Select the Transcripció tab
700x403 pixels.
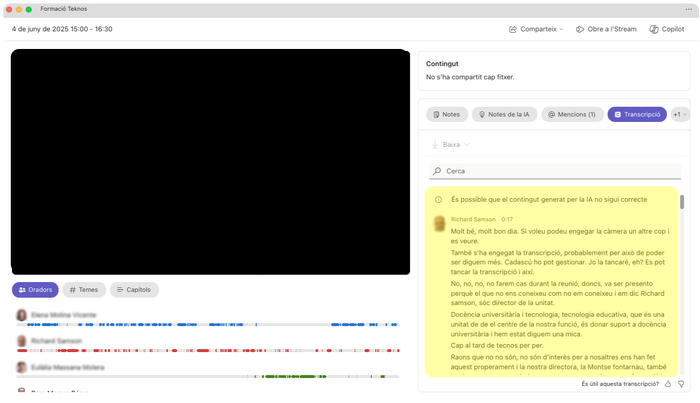(637, 114)
